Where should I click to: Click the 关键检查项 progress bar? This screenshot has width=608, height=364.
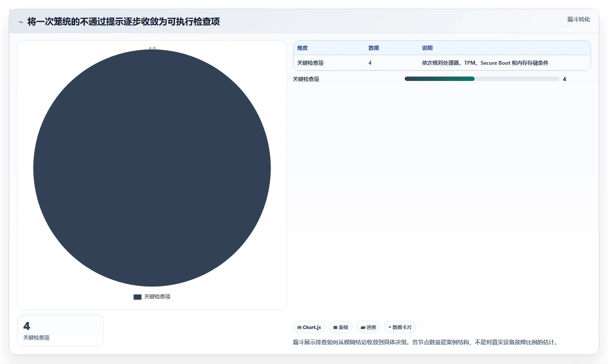[482, 79]
